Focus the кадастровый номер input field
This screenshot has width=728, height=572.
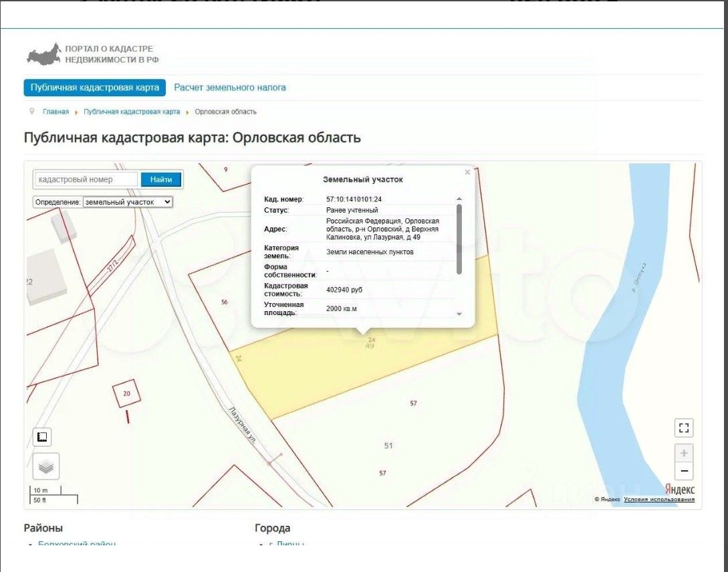86,179
